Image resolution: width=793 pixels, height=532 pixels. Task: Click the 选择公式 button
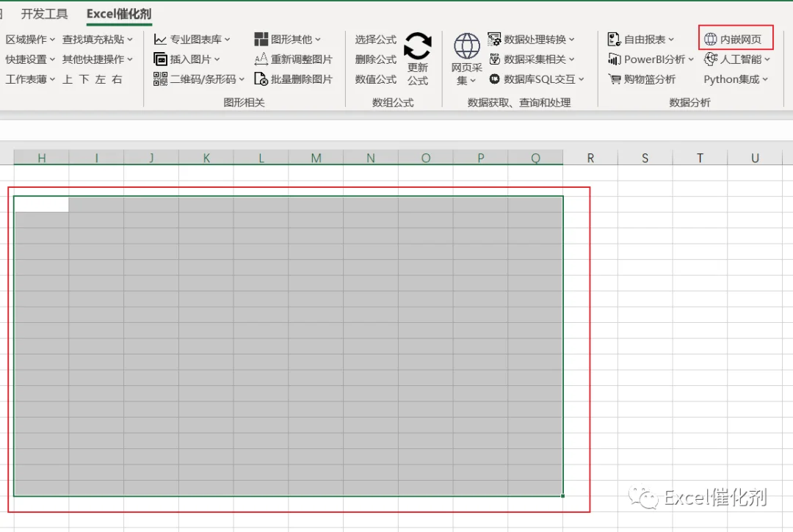click(376, 40)
